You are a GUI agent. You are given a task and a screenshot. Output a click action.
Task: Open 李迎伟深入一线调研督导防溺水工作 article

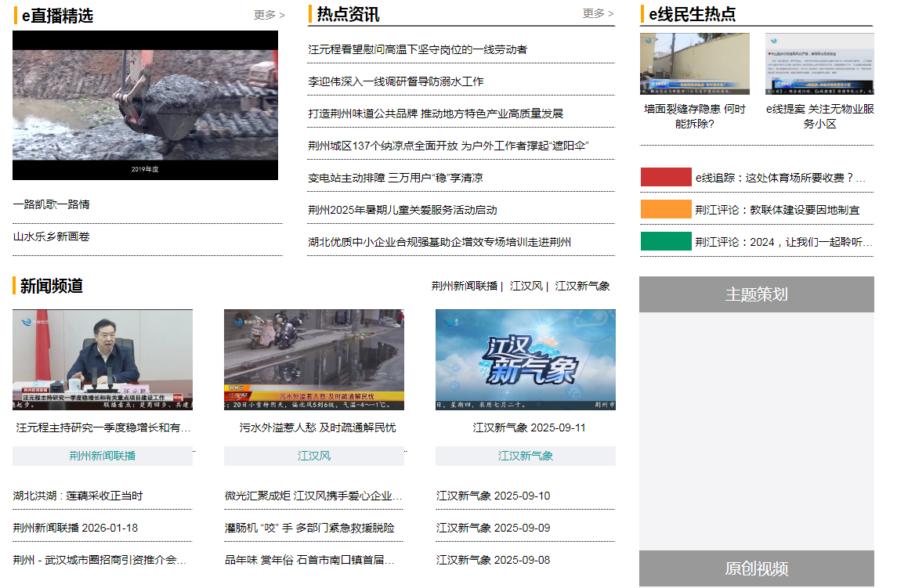click(396, 81)
